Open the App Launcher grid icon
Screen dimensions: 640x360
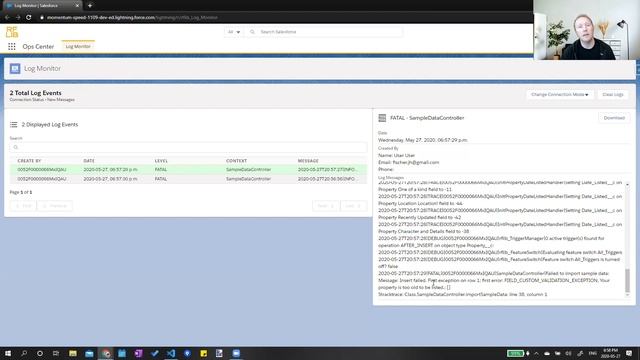[x=12, y=47]
